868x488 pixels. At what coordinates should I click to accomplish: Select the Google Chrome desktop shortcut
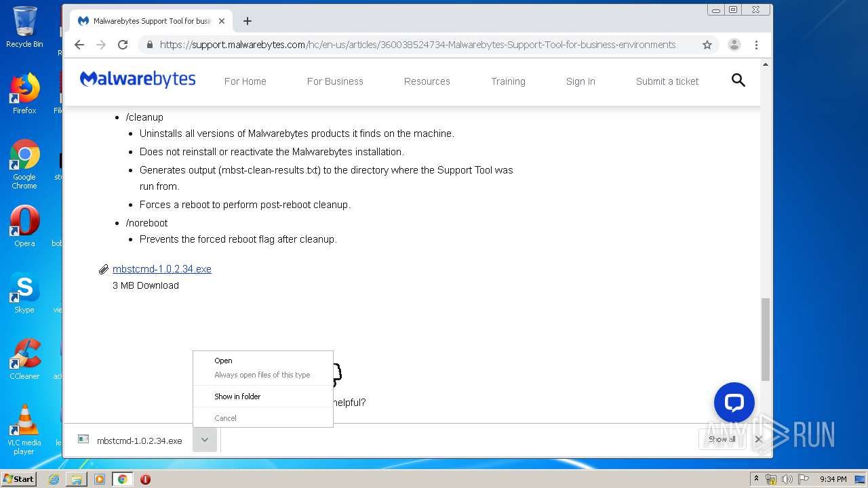click(x=24, y=164)
